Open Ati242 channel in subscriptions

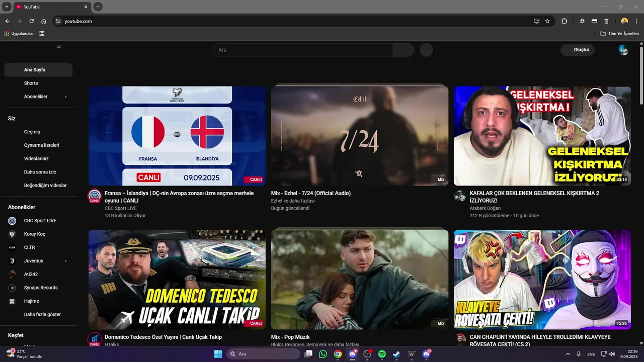pos(38,274)
